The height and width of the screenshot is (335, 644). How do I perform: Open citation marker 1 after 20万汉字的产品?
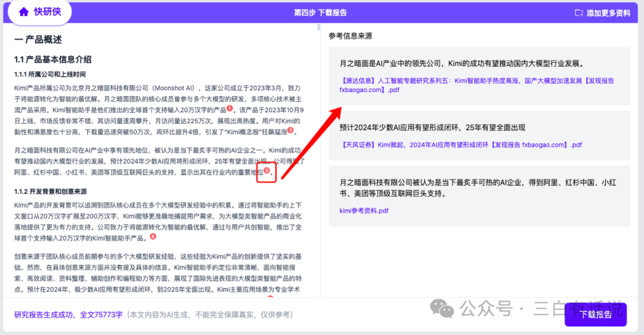(230, 108)
